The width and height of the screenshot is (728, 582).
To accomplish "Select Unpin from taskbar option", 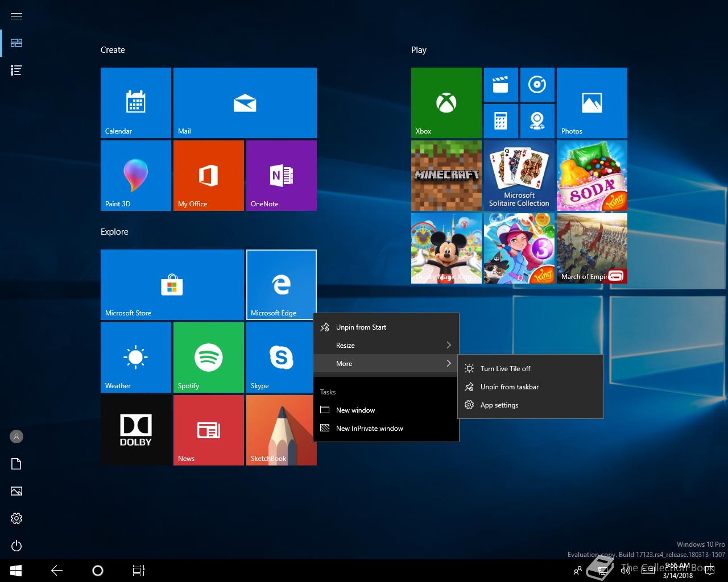I will [509, 387].
